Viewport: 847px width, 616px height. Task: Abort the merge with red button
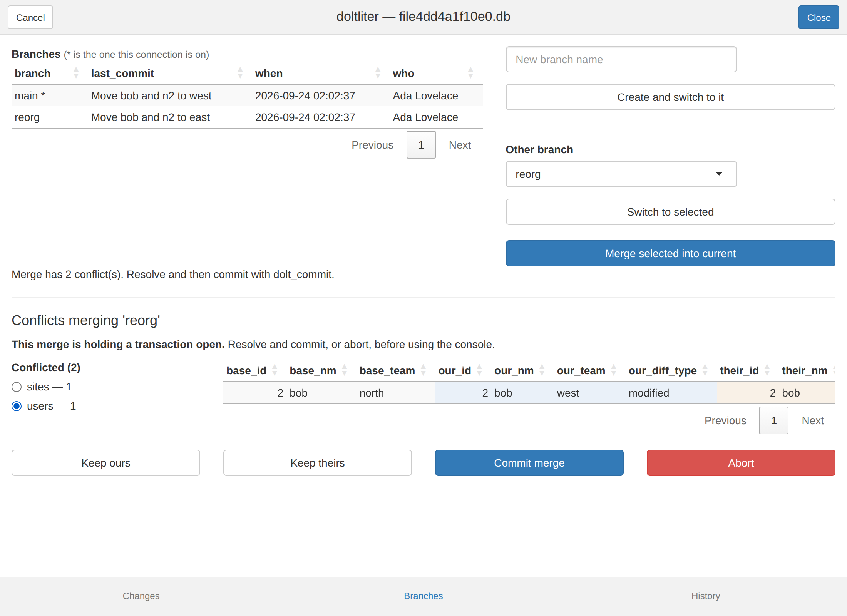741,463
